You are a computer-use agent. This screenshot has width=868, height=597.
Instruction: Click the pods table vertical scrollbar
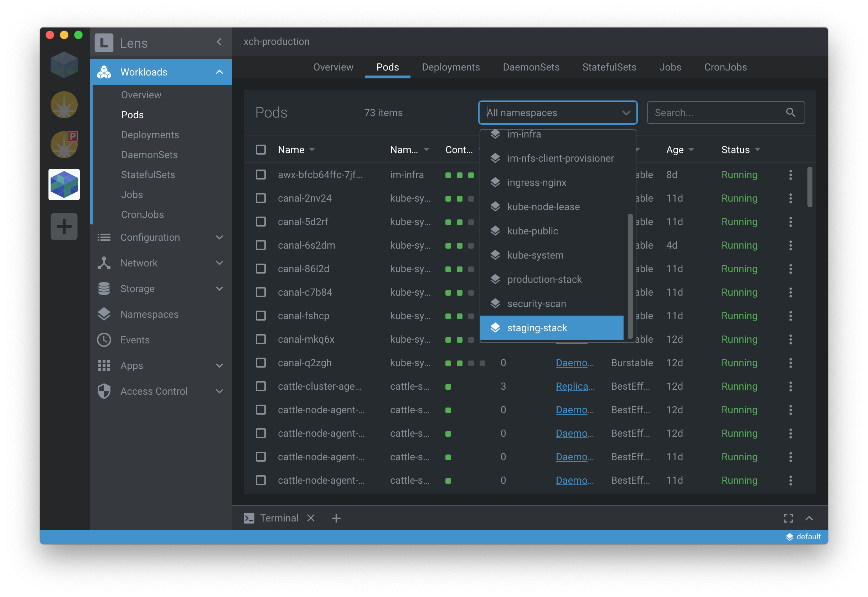pos(810,187)
